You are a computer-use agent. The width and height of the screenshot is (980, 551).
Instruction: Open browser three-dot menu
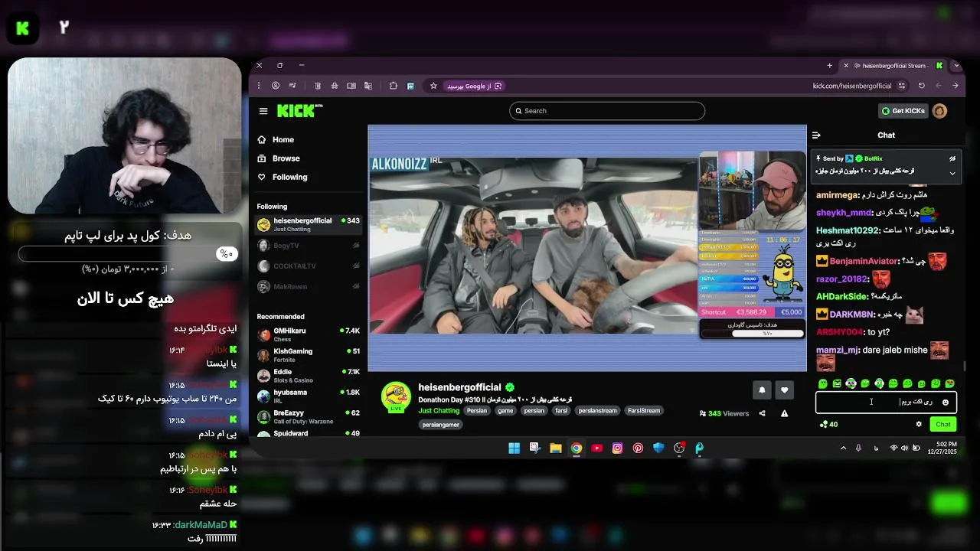pyautogui.click(x=259, y=86)
